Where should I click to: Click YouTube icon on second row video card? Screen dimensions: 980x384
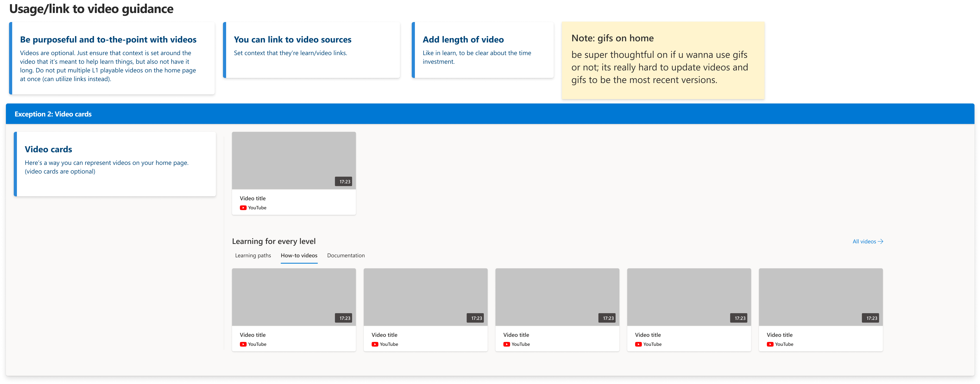(375, 344)
